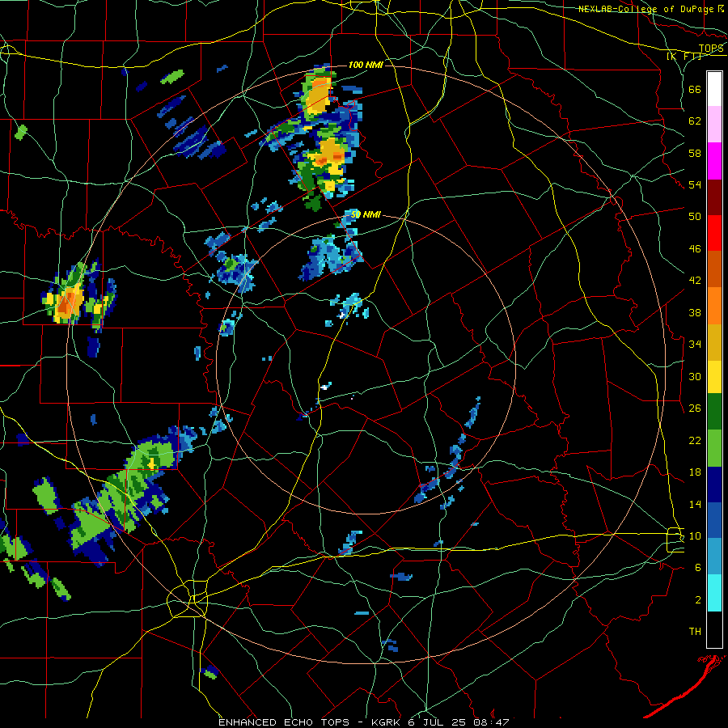Select the bright red legend swatch
This screenshot has height=728, width=728.
[714, 233]
